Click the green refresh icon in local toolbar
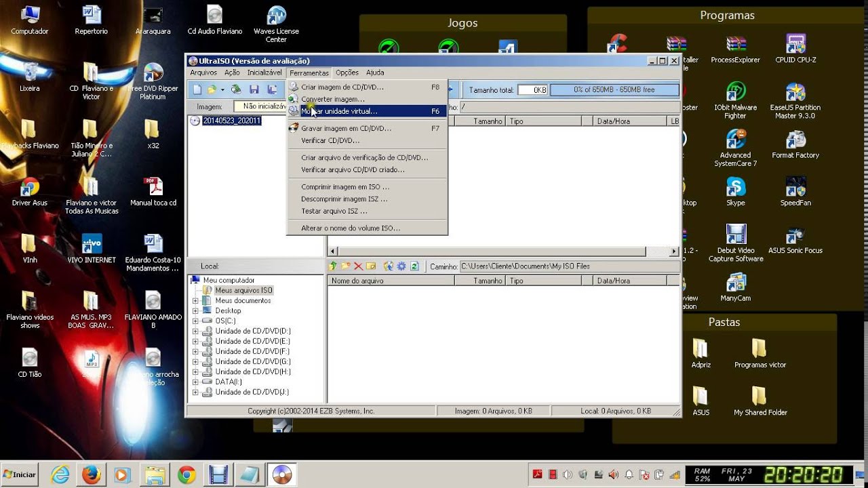868x488 pixels. [x=414, y=266]
